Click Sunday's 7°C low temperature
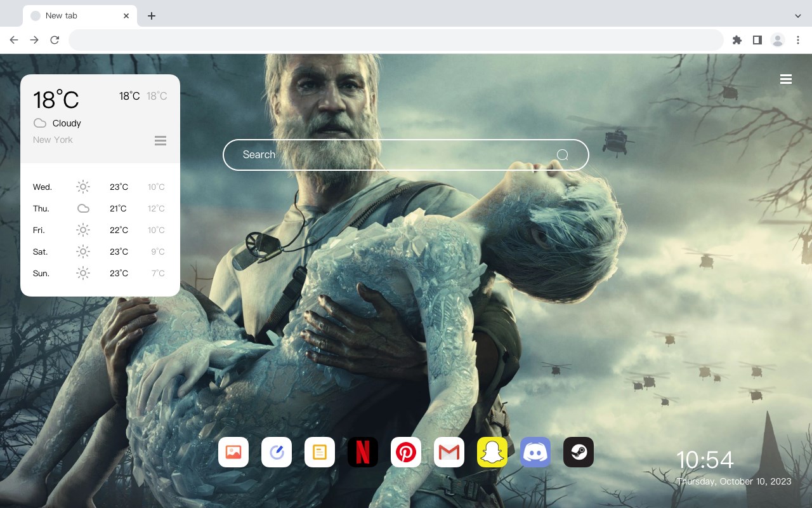This screenshot has height=508, width=812. pyautogui.click(x=158, y=273)
